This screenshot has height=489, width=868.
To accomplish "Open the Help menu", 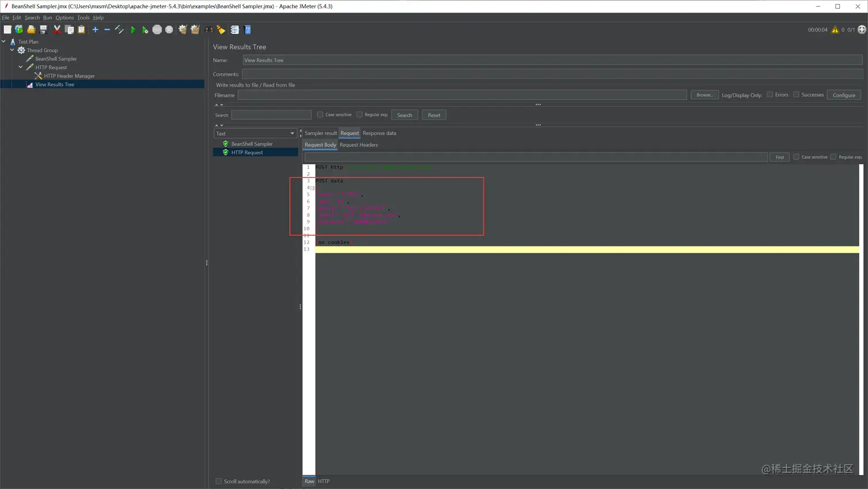I will [99, 18].
